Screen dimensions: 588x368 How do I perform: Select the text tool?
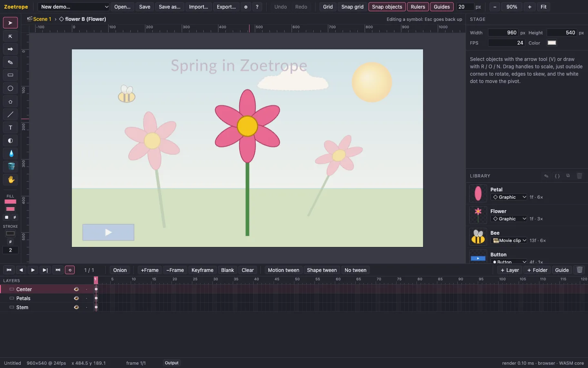(x=10, y=128)
